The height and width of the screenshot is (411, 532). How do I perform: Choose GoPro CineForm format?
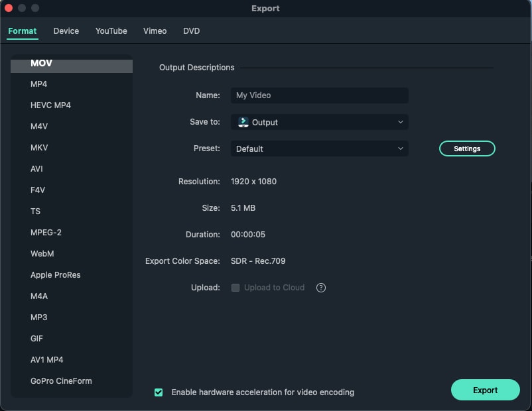(61, 381)
